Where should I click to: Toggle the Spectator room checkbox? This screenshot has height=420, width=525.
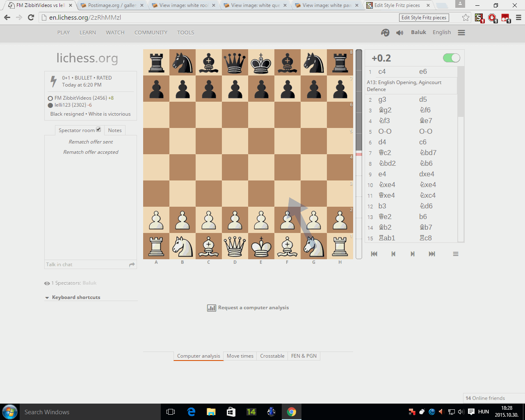[x=98, y=130]
